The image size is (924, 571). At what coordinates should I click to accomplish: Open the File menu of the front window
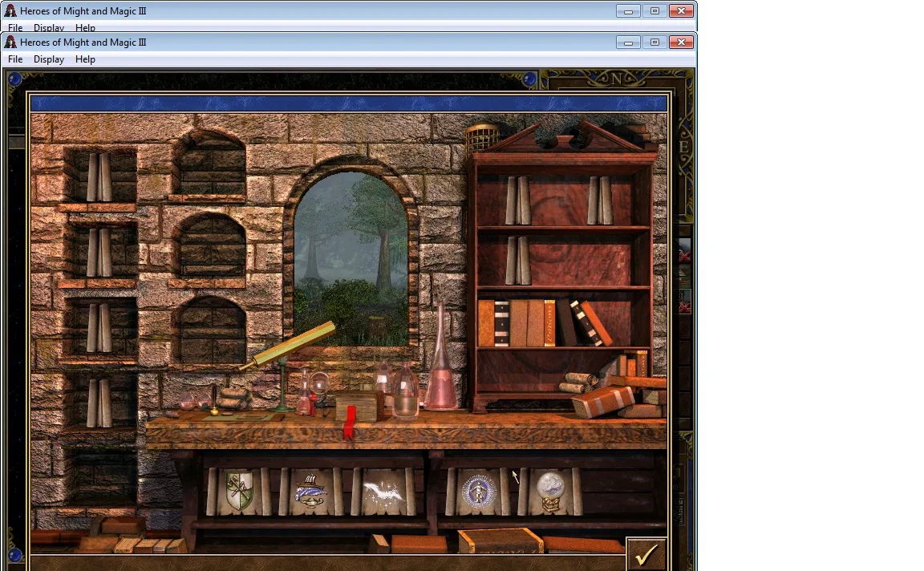coord(15,59)
